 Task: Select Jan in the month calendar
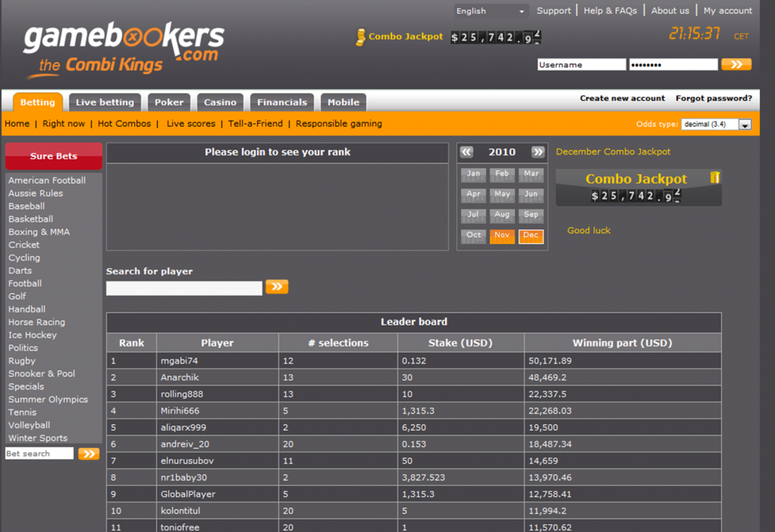[x=473, y=174]
